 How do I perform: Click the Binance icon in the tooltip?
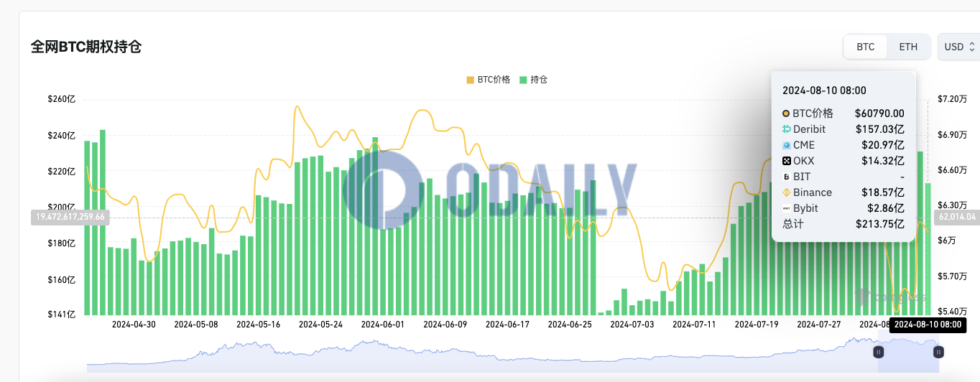pos(786,192)
